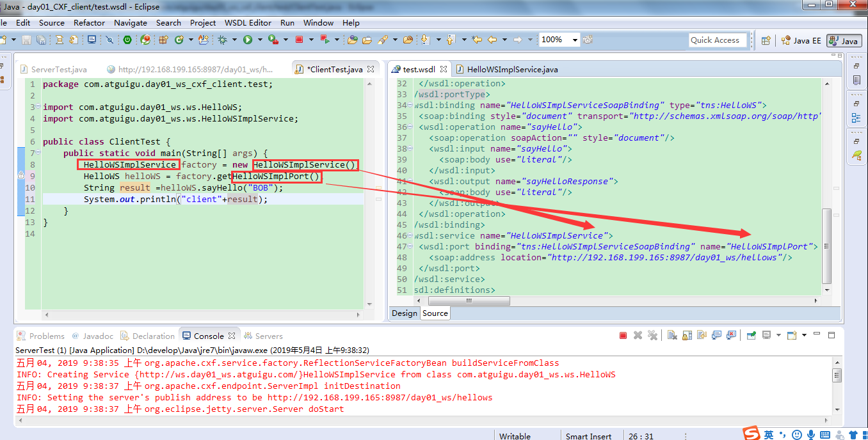The height and width of the screenshot is (440, 868).
Task: Click the Forward navigation arrow icon
Action: (518, 40)
